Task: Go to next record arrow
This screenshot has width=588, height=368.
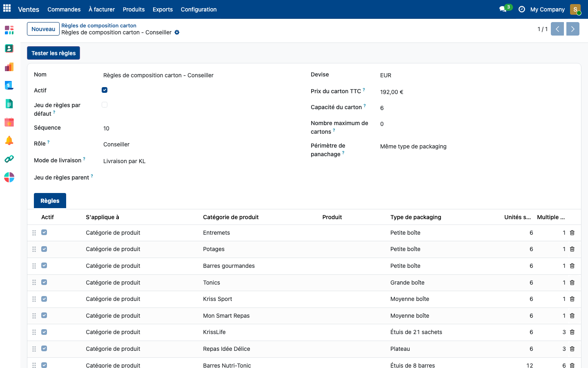Action: pos(572,29)
